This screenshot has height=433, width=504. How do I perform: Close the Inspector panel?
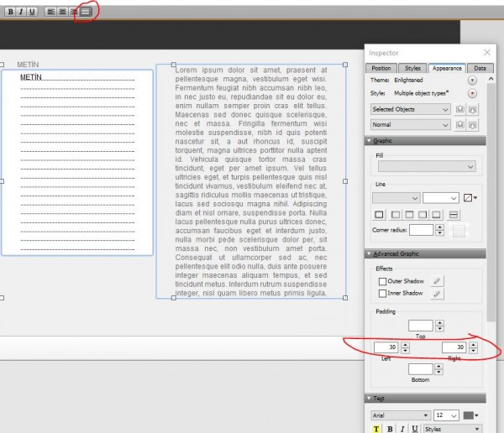pos(487,52)
